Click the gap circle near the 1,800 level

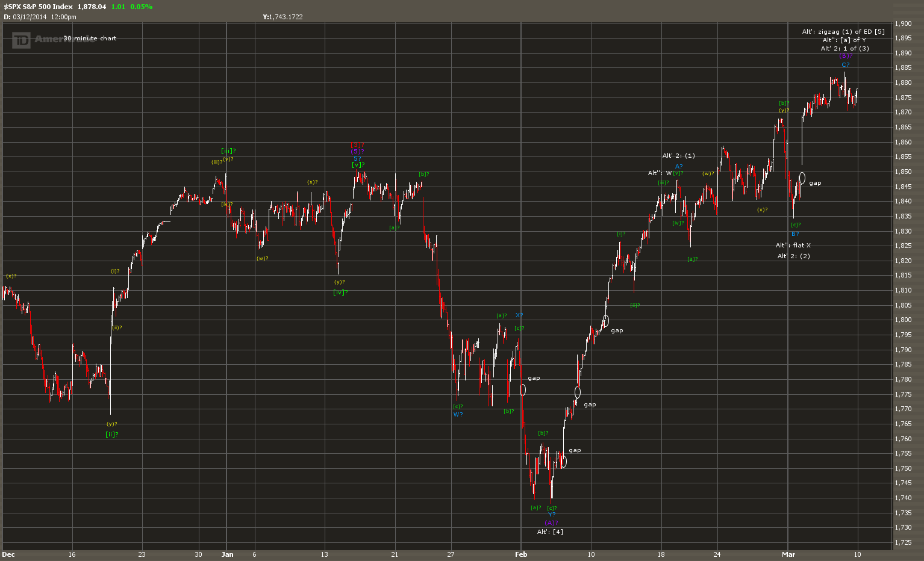tap(605, 321)
